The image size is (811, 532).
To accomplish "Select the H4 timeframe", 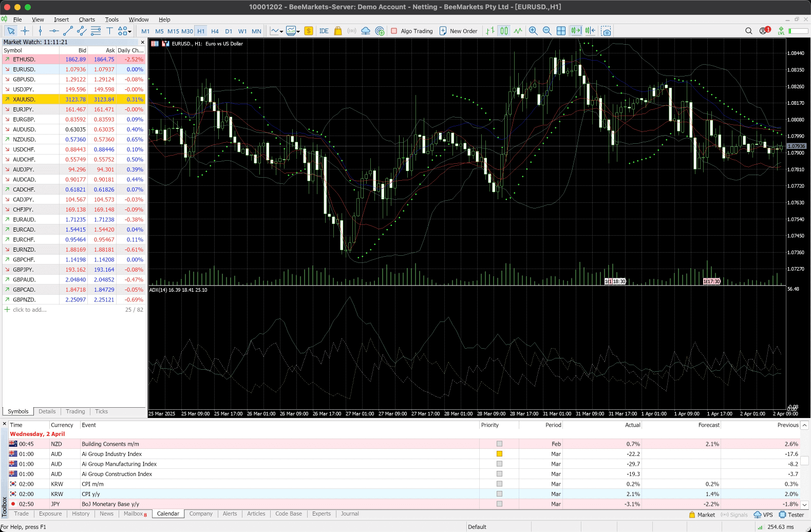I will pos(215,31).
